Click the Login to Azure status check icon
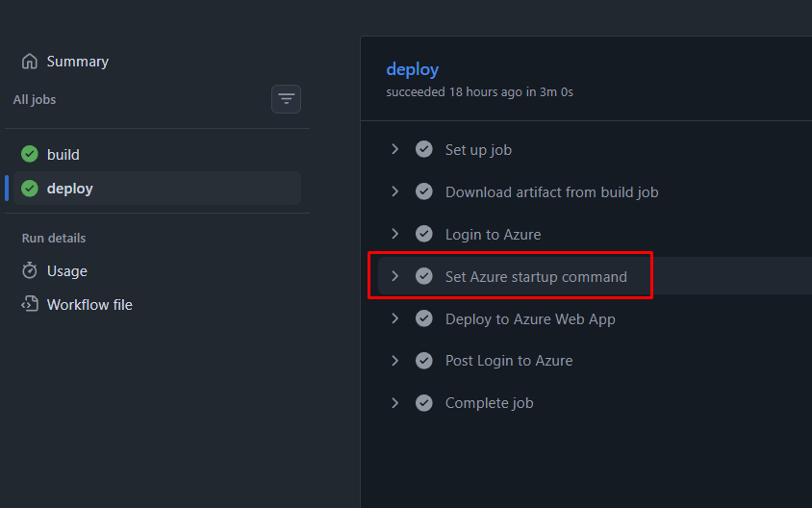Image resolution: width=812 pixels, height=508 pixels. point(423,234)
